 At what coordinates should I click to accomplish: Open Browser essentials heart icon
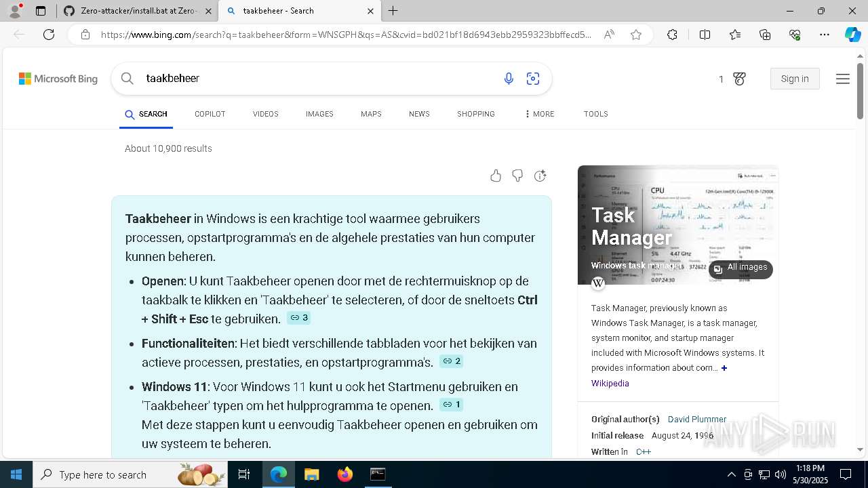coord(795,35)
